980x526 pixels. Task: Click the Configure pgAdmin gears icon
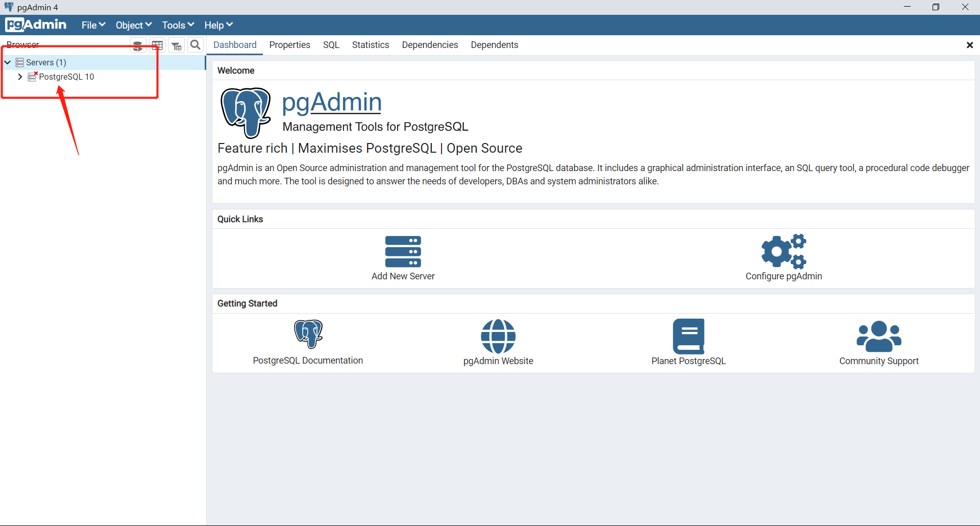[x=783, y=251]
